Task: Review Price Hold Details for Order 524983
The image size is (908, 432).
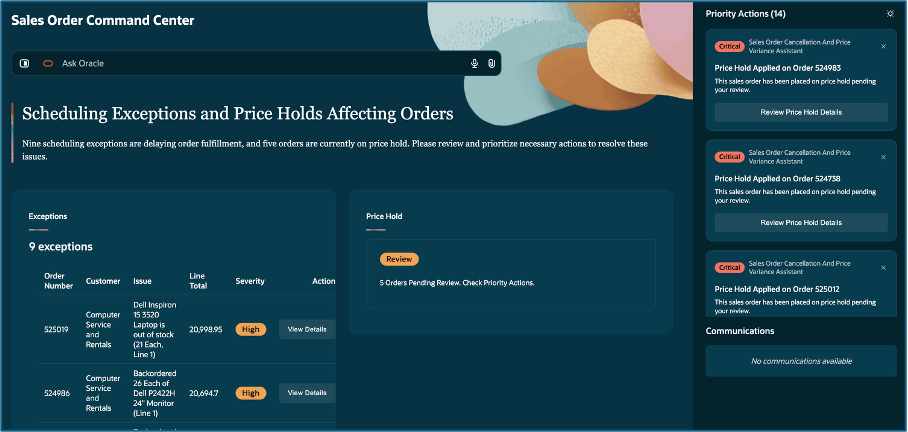Action: coord(801,112)
